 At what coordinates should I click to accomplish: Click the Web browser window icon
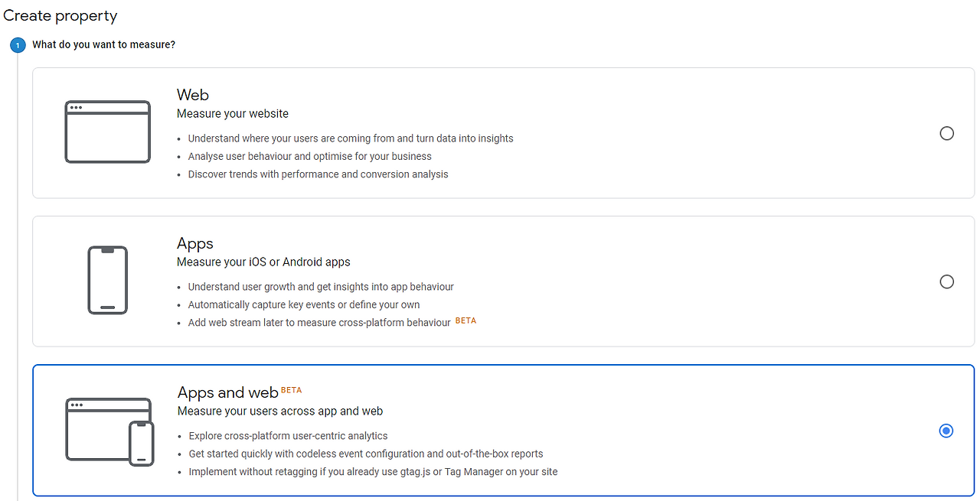tap(107, 132)
